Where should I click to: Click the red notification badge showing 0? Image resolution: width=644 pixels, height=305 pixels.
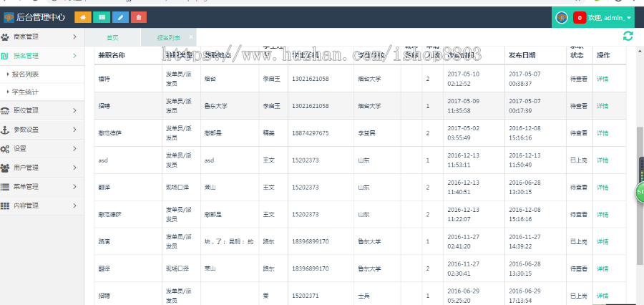point(579,17)
